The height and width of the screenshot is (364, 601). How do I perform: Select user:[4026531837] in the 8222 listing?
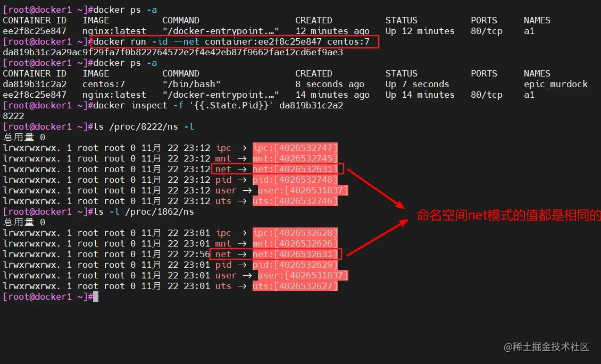coord(303,190)
